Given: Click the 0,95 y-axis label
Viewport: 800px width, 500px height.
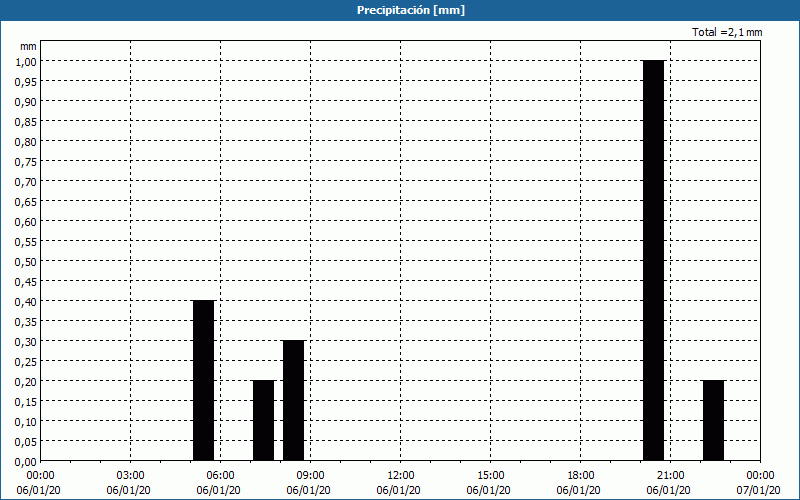Looking at the screenshot, I should (26, 81).
